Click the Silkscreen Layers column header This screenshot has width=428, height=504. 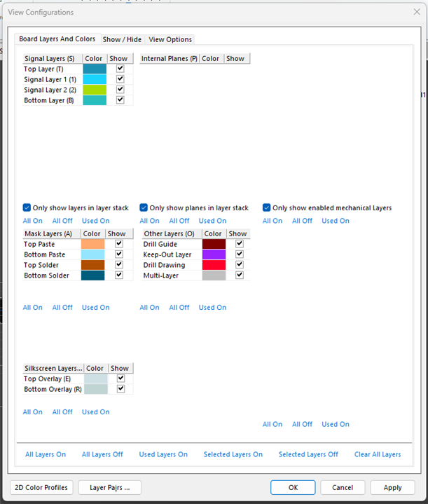point(53,368)
